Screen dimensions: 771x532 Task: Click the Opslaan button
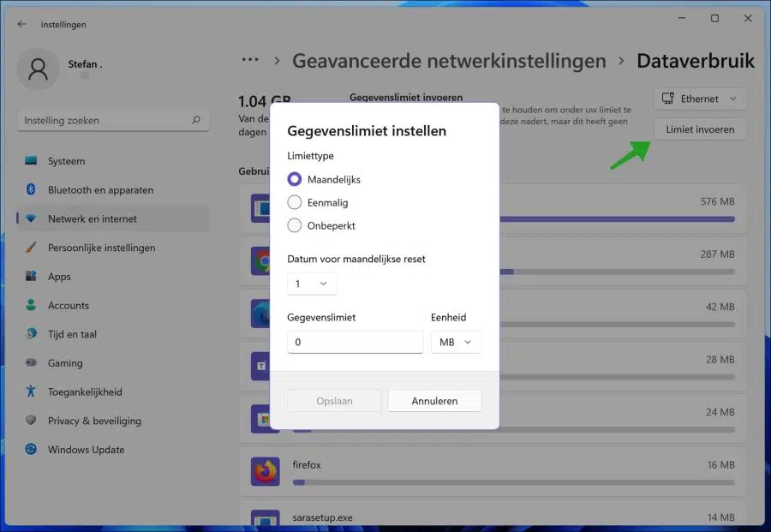coord(334,401)
